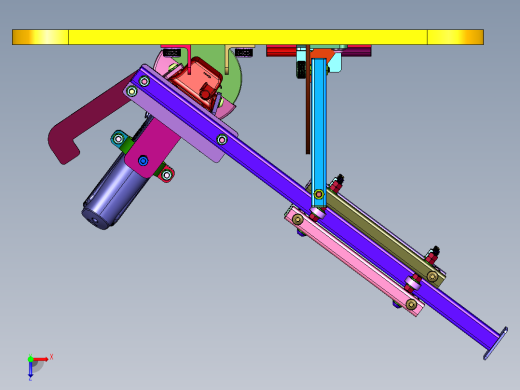Viewport: 520px width, 390px height.
Task: Click the blue Z axis arrow of triad
Action: point(30,370)
